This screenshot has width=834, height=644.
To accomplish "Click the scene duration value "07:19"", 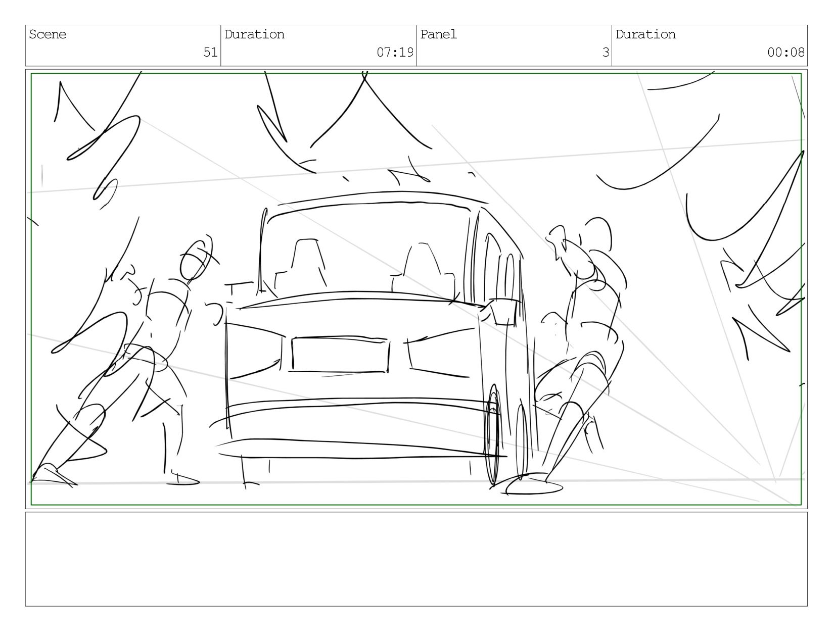I will (395, 52).
